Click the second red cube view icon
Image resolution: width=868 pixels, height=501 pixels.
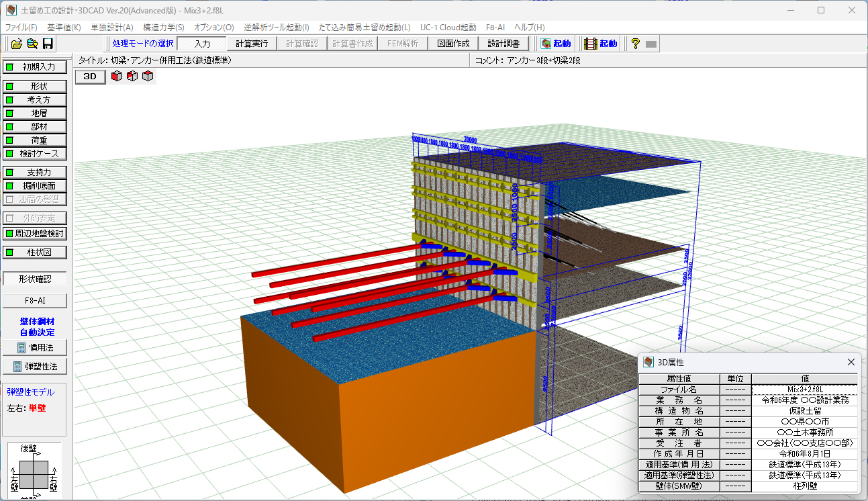pyautogui.click(x=132, y=76)
